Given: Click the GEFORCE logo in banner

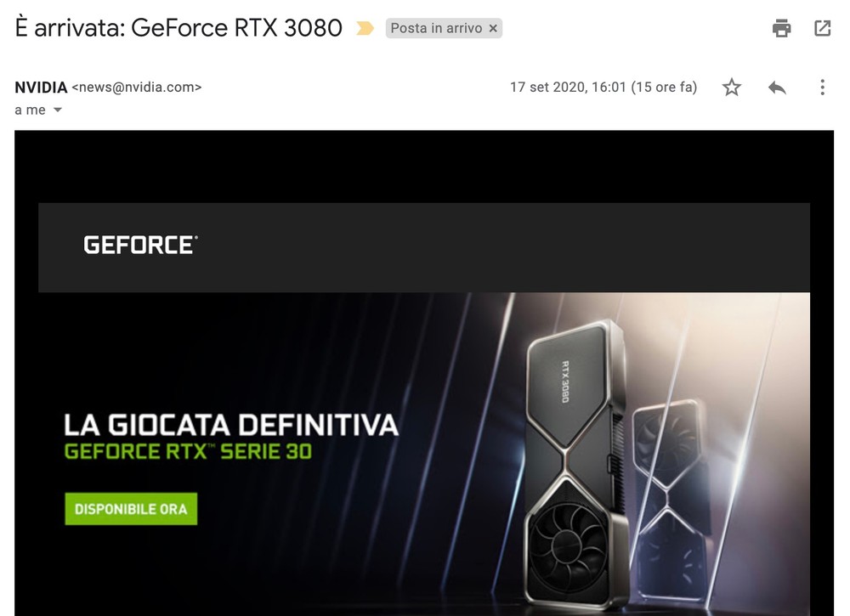Looking at the screenshot, I should (140, 245).
